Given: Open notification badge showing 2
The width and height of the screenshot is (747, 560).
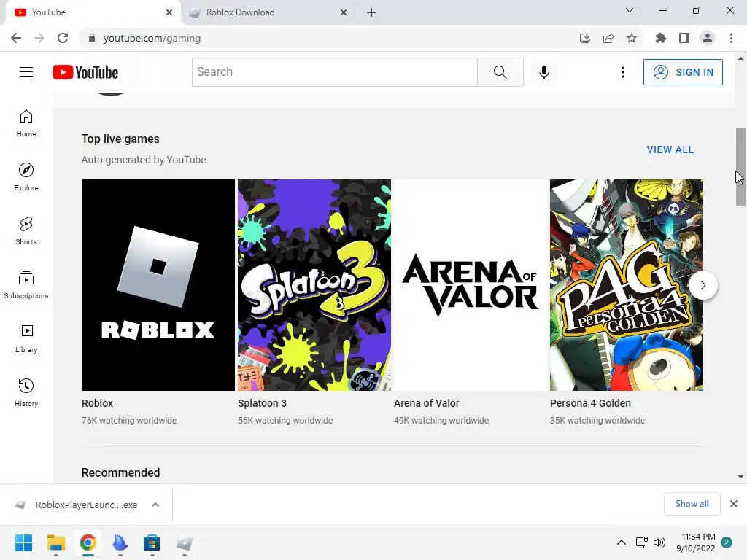Looking at the screenshot, I should pos(727,542).
